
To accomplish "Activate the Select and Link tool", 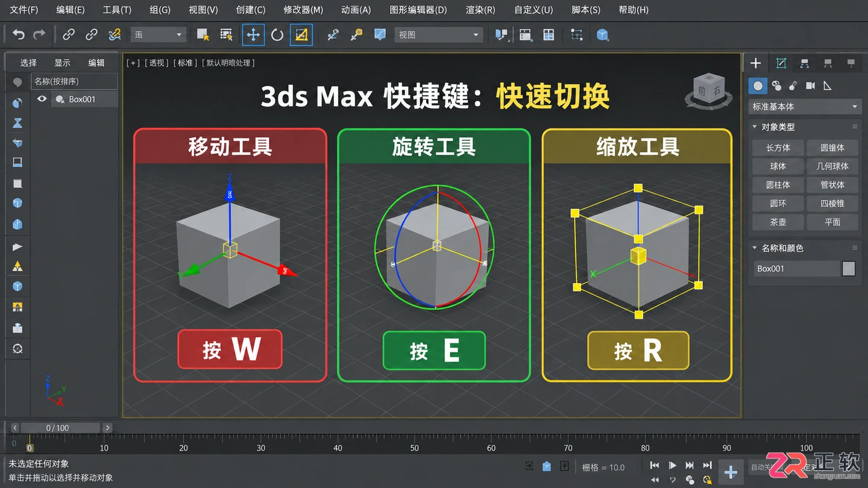I will click(69, 35).
